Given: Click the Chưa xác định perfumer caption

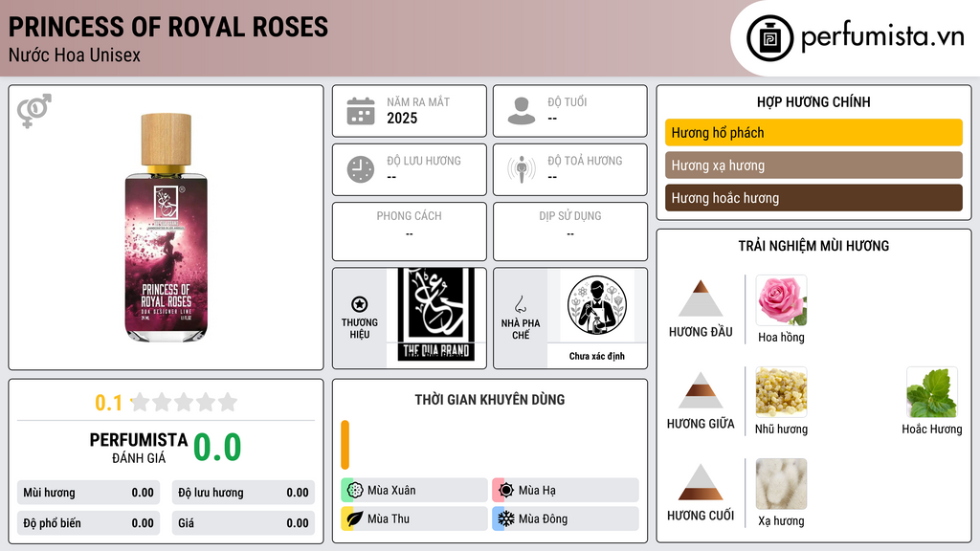Looking at the screenshot, I should (x=597, y=356).
